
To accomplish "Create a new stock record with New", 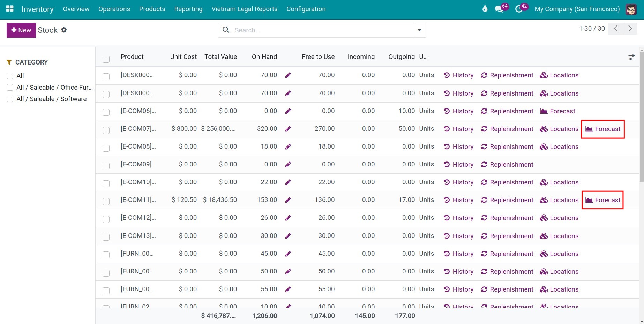I will [21, 30].
